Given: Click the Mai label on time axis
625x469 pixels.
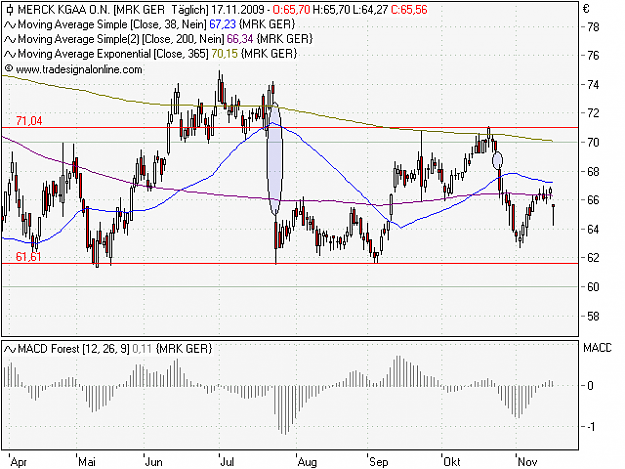Looking at the screenshot, I should (87, 462).
